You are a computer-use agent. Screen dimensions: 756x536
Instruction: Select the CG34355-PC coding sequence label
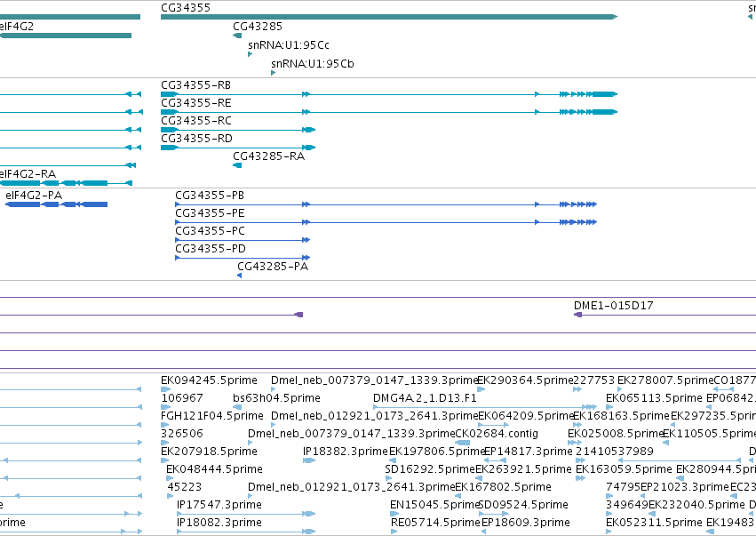(x=211, y=231)
